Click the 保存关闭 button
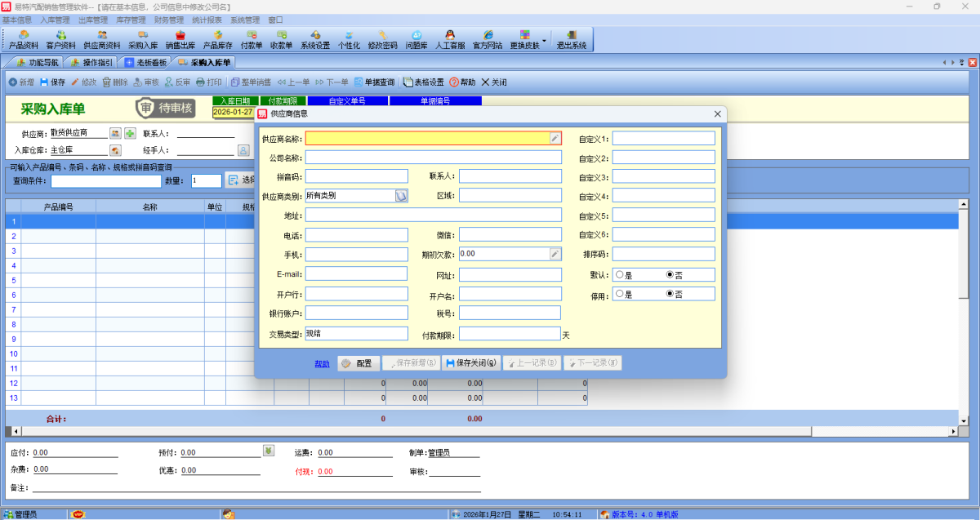The image size is (980, 520). click(x=471, y=363)
